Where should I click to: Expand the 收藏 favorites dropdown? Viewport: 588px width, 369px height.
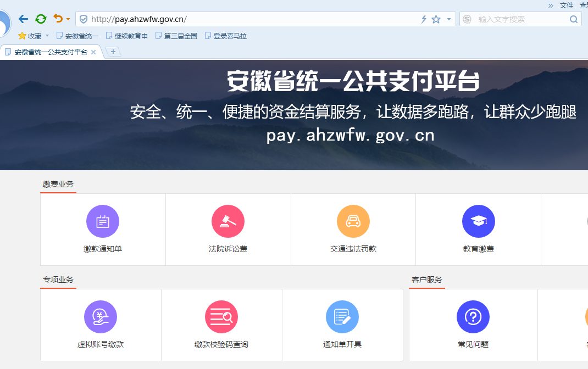[x=47, y=36]
